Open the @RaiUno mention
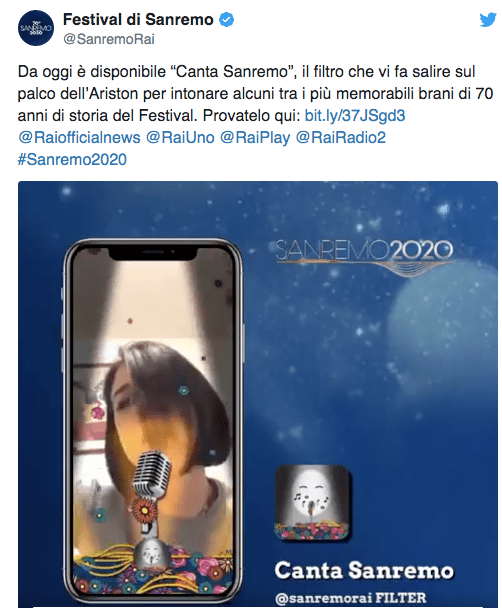Image resolution: width=502 pixels, height=608 pixels. pos(180,138)
